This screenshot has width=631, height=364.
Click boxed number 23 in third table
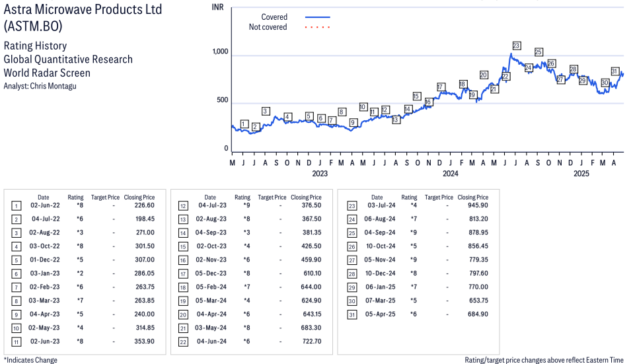coord(352,206)
